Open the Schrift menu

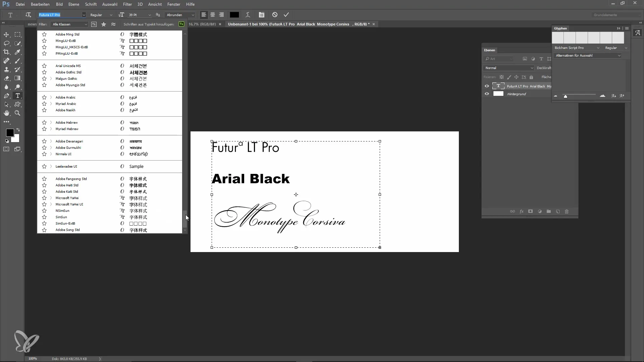tap(91, 4)
